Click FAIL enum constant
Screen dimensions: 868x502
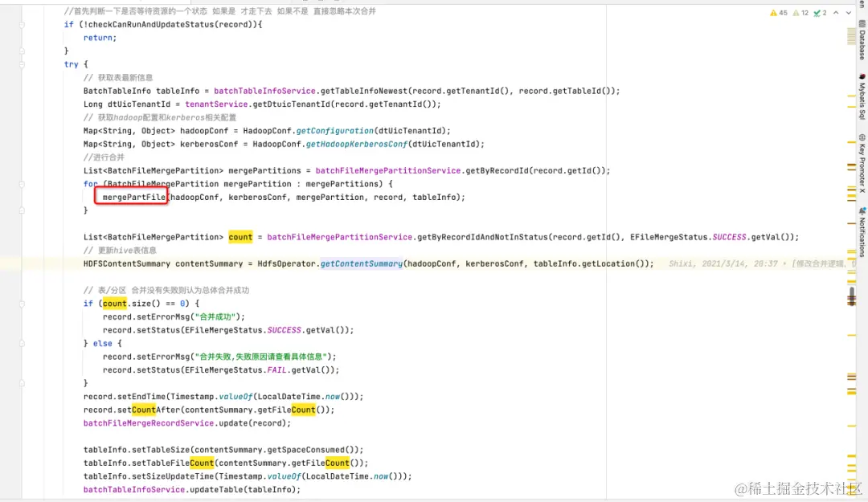pyautogui.click(x=276, y=369)
